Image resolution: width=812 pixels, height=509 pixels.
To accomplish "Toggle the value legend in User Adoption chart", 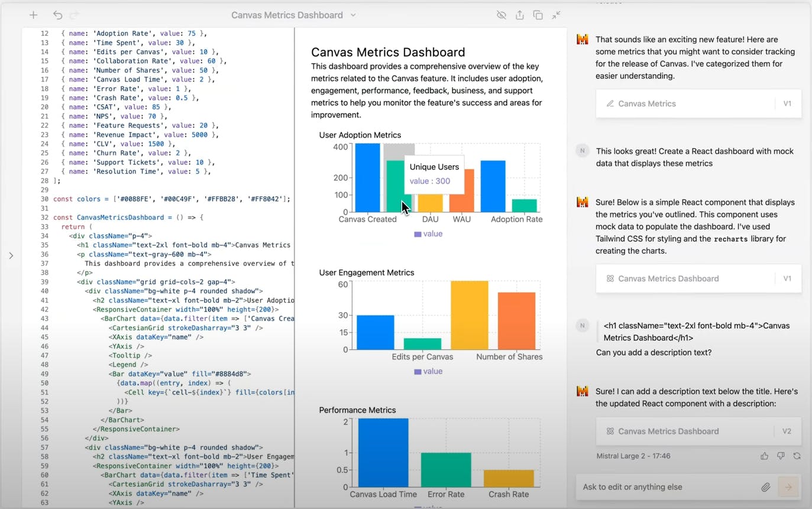I will click(x=428, y=234).
